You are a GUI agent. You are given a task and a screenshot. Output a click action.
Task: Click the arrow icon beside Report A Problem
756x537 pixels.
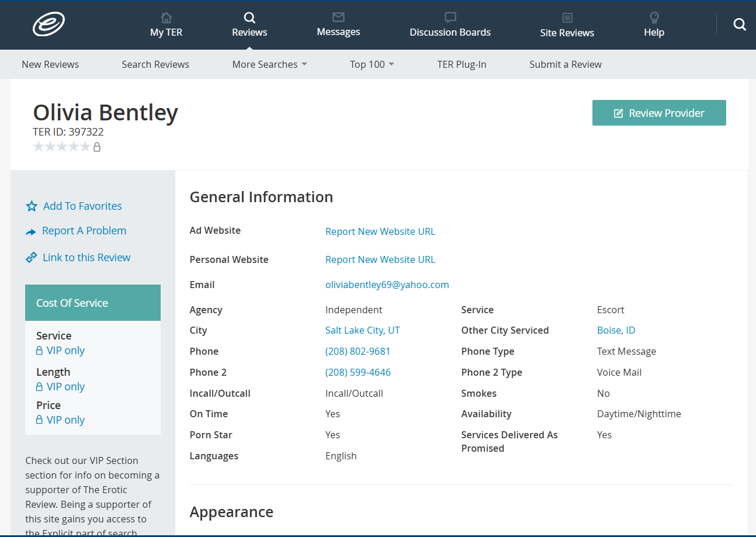pos(31,232)
